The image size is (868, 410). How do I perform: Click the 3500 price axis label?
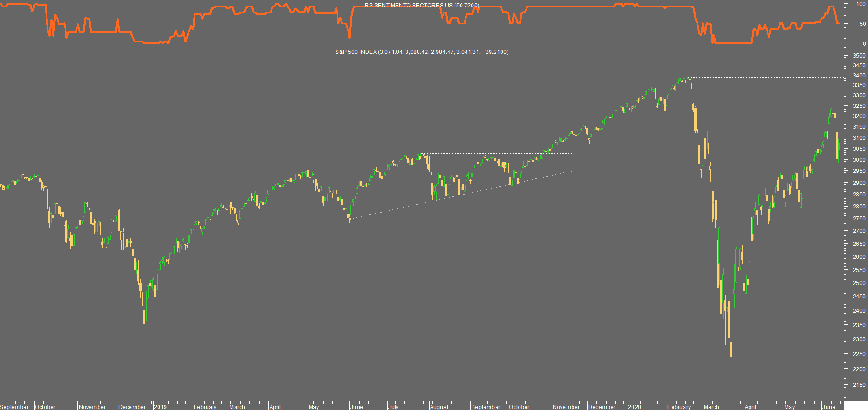pos(859,55)
